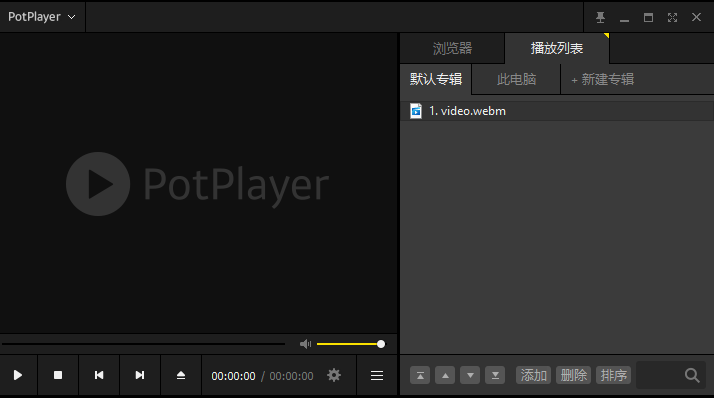
Task: Start playback with the play button
Action: tap(18, 375)
